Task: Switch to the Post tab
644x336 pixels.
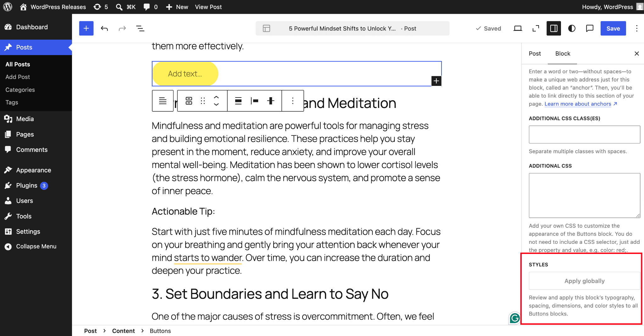Action: pyautogui.click(x=535, y=53)
